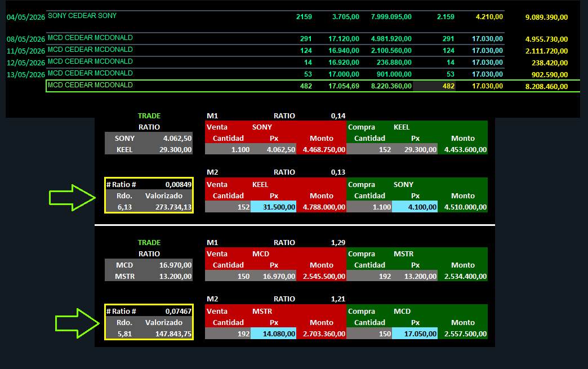Screen dimensions: 588x369
Task: Select the Valorizado value 273.734,13
Action: click(x=173, y=207)
